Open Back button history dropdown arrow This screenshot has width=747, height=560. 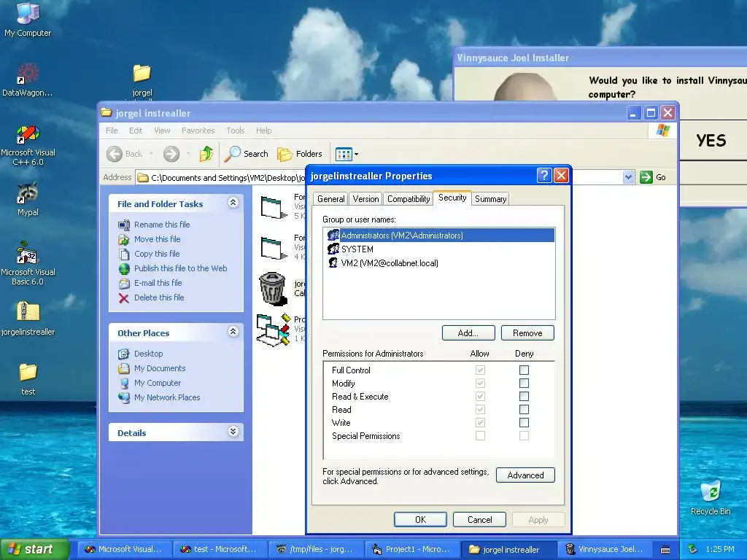[151, 154]
